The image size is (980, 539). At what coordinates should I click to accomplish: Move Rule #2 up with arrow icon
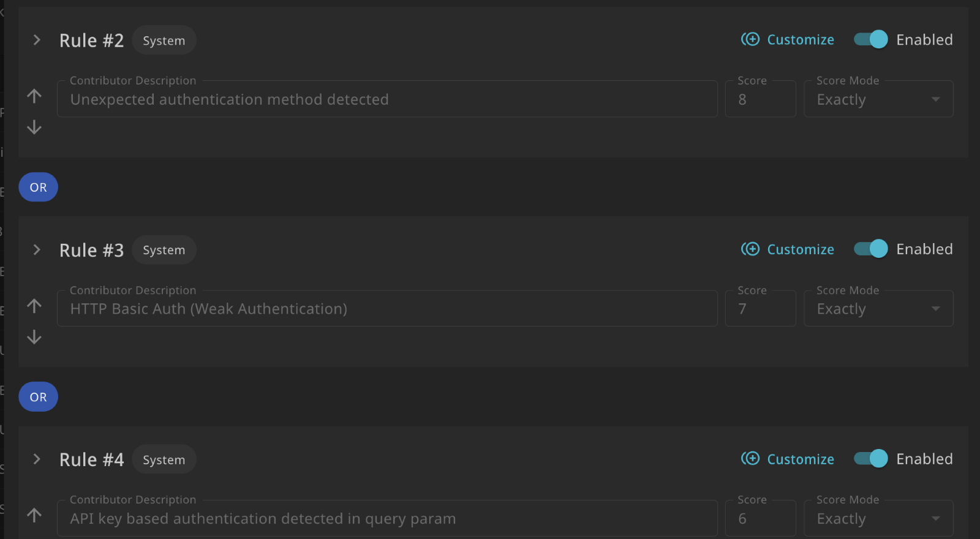pos(34,96)
